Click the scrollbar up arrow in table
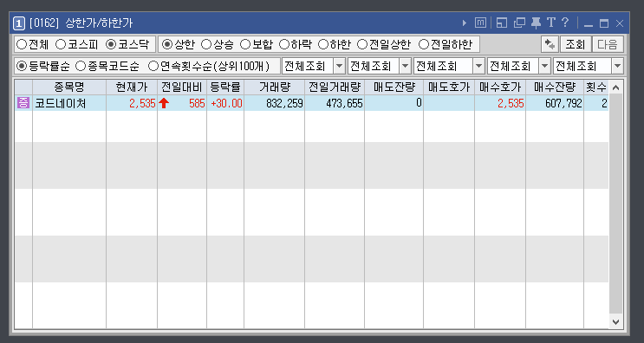The width and height of the screenshot is (644, 343). pos(615,87)
